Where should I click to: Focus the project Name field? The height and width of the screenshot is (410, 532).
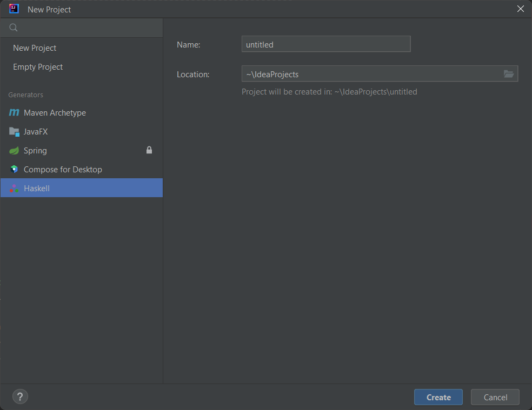point(326,44)
